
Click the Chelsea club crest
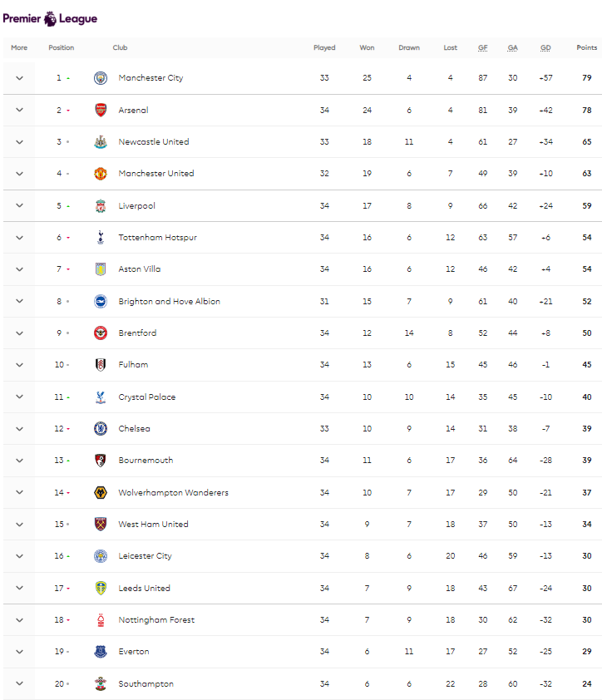coord(101,429)
